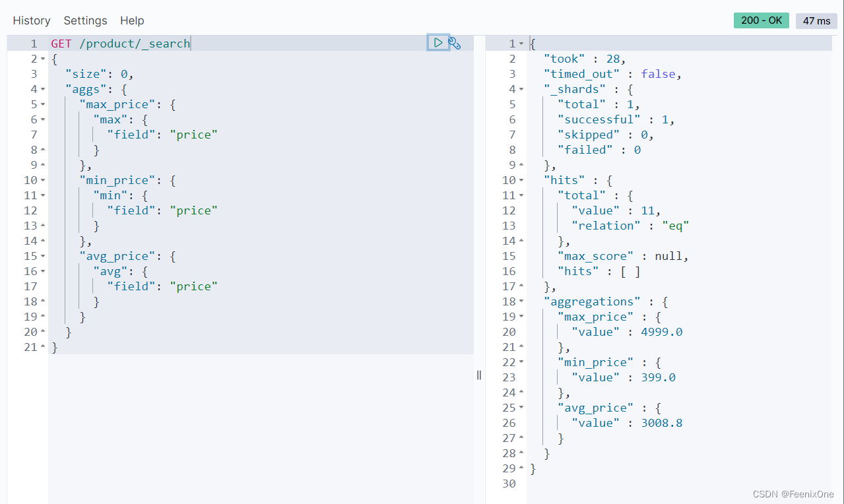
Task: Collapse "max" block at request line 6
Action: 43,120
